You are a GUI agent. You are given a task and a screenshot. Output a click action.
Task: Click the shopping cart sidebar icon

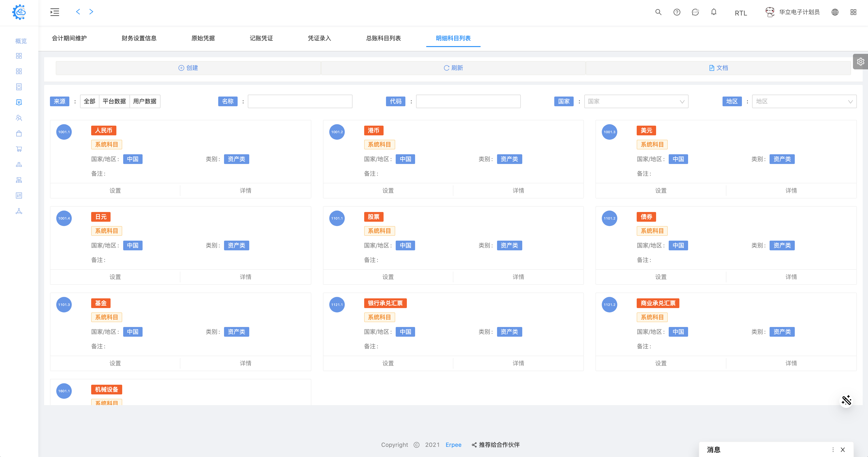[x=19, y=149]
